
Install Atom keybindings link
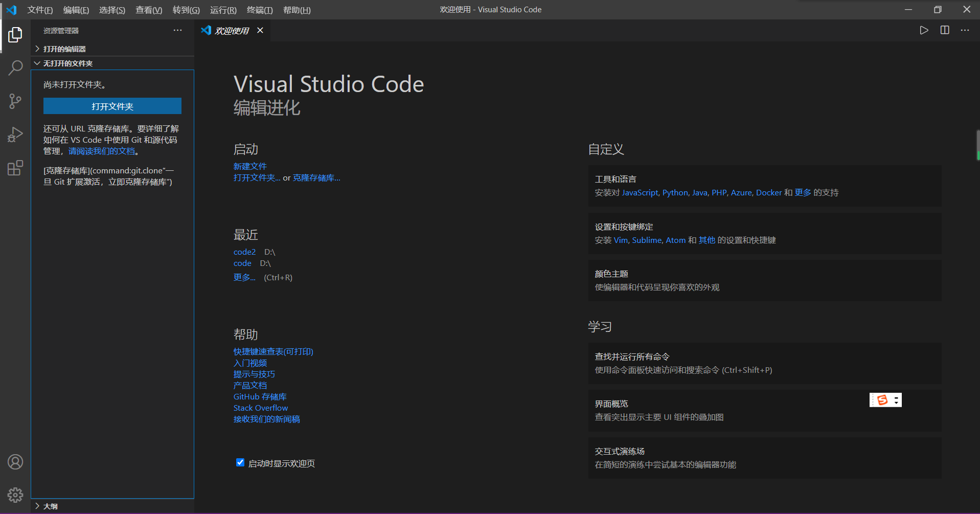pyautogui.click(x=675, y=240)
